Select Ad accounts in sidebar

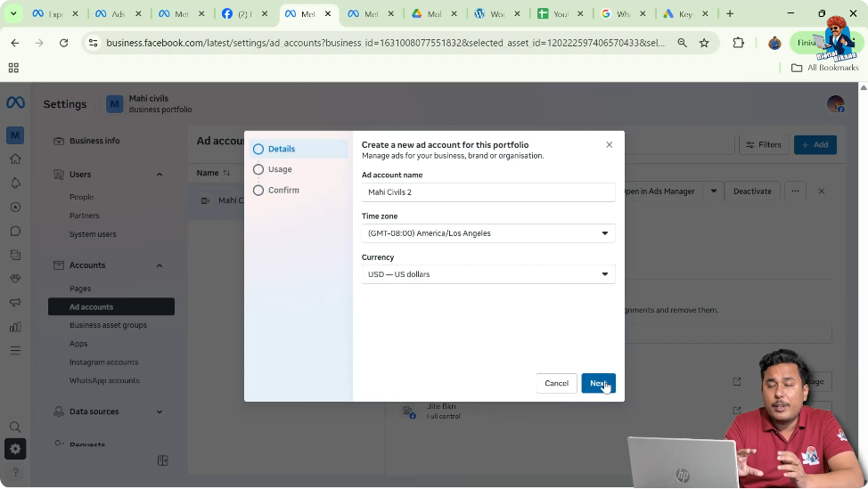point(111,307)
